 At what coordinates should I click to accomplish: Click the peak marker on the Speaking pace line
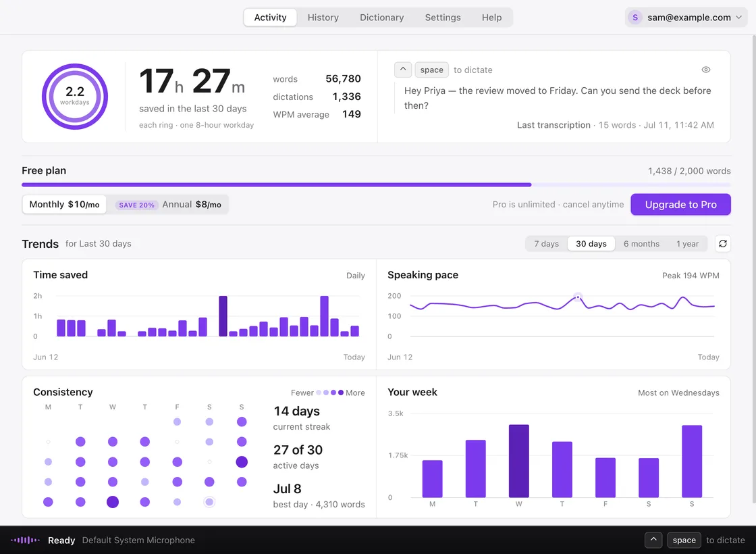click(578, 297)
